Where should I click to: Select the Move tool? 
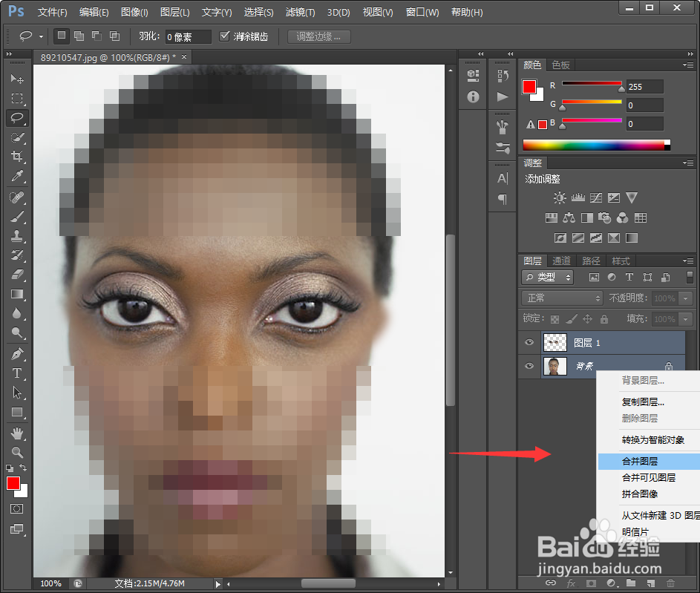[x=17, y=79]
